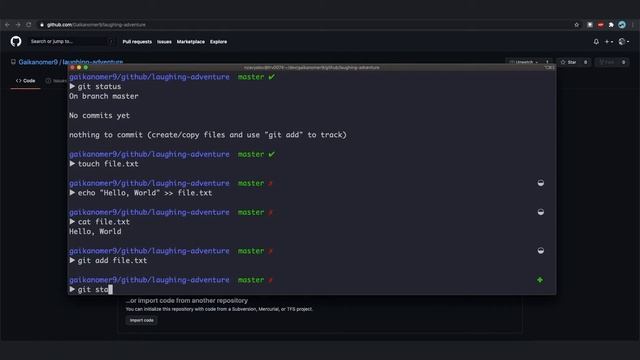Open the red browser extension icon
This screenshot has height=360, width=640.
(x=600, y=25)
